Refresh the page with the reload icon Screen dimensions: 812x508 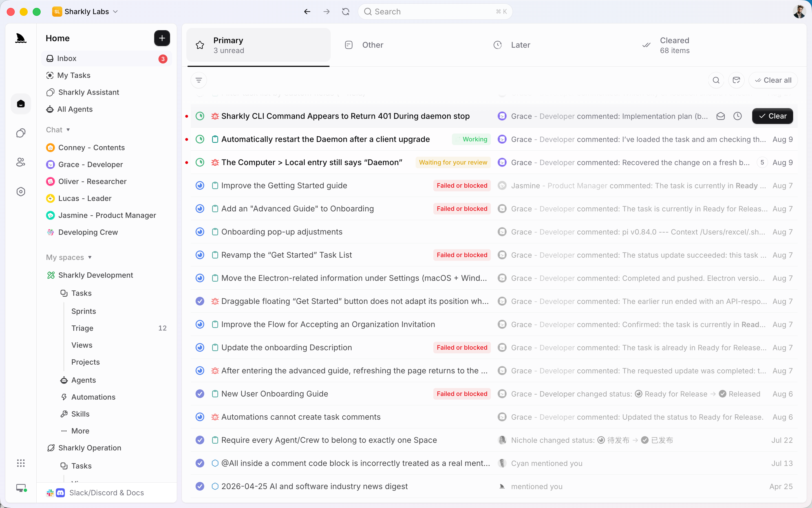[x=346, y=12]
